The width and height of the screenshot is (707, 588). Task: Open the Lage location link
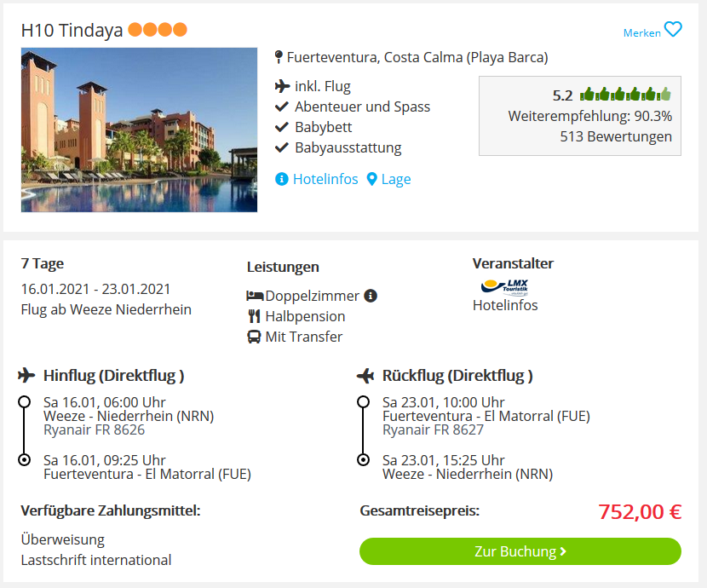click(396, 180)
